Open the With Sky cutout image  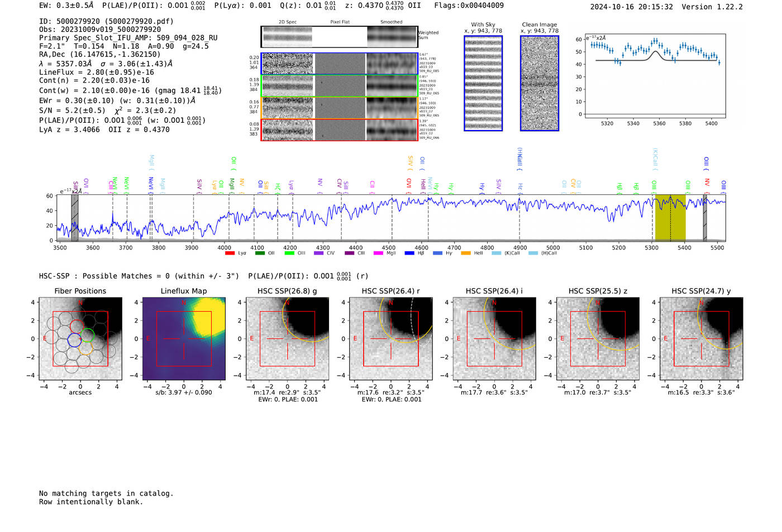(x=483, y=83)
